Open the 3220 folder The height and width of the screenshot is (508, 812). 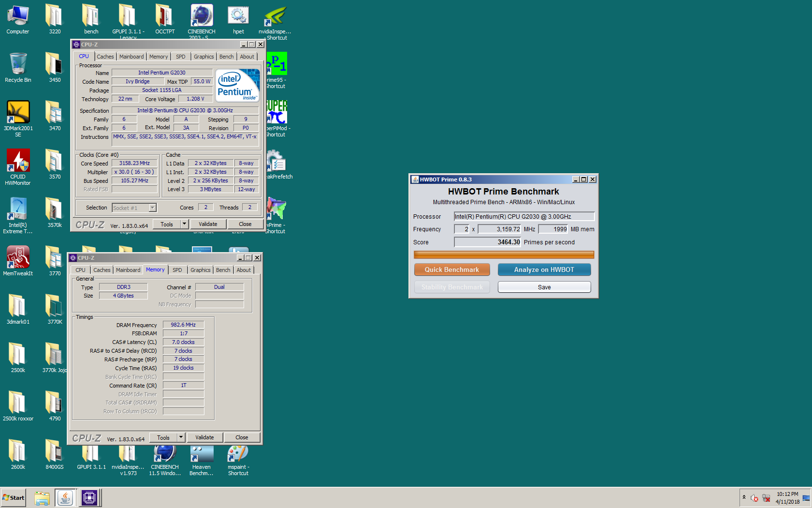pos(55,19)
